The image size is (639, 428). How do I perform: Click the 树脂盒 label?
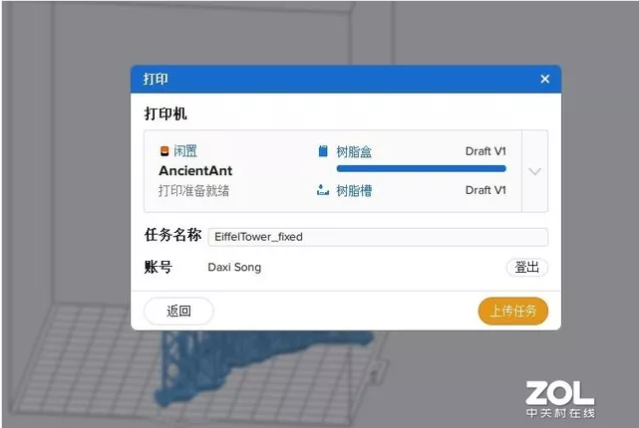354,152
